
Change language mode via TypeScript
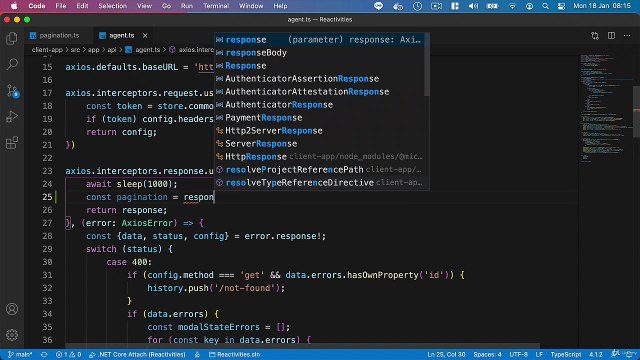pos(566,355)
